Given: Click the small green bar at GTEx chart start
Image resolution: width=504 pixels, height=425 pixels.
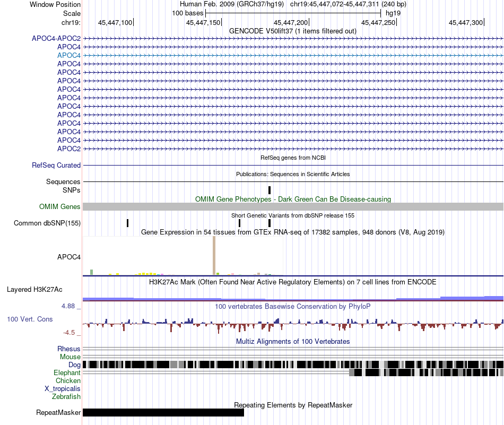Looking at the screenshot, I should pos(92,272).
